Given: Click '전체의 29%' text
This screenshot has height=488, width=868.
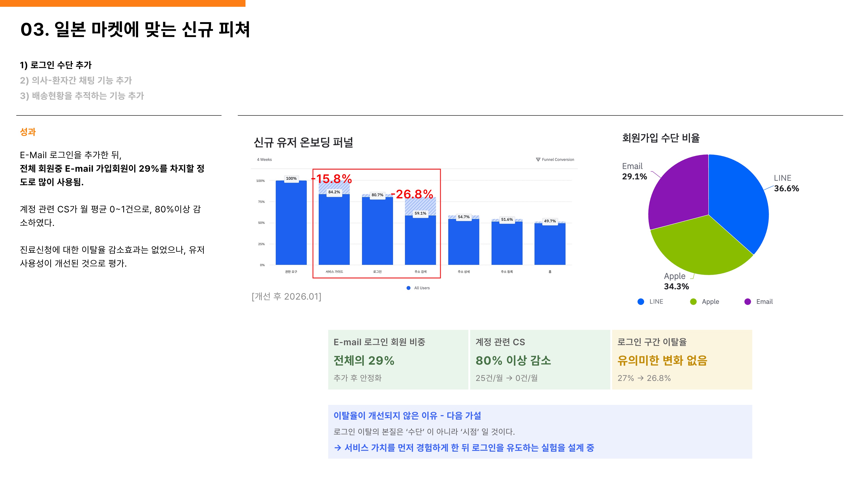Looking at the screenshot, I should point(364,361).
